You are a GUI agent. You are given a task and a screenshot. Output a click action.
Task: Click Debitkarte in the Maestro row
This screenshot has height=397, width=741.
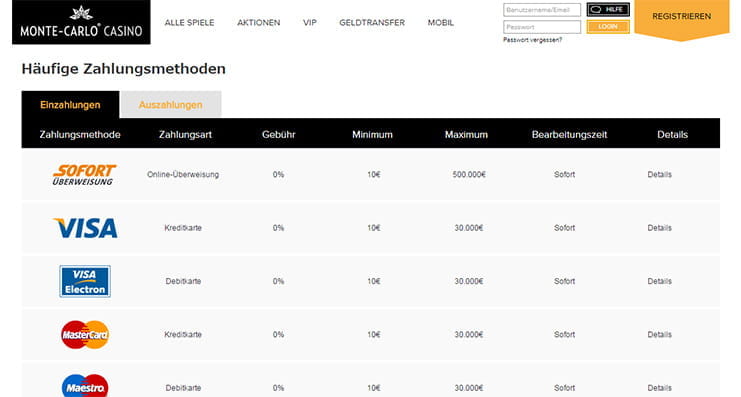click(x=183, y=388)
